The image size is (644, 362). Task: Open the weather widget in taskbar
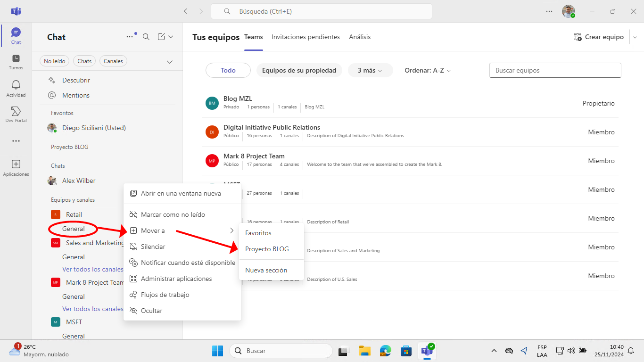[x=39, y=350]
